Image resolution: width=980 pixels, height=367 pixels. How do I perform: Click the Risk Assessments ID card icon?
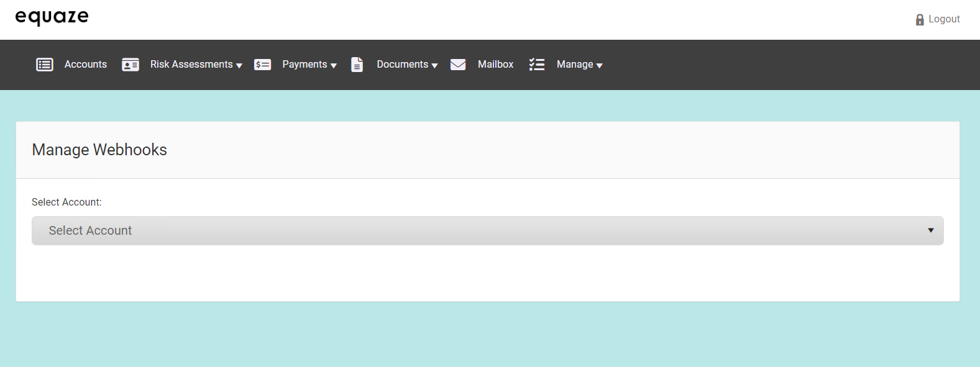point(131,65)
